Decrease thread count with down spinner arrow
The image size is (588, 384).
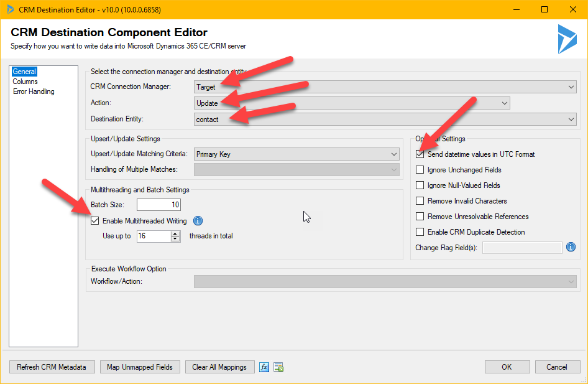click(175, 239)
